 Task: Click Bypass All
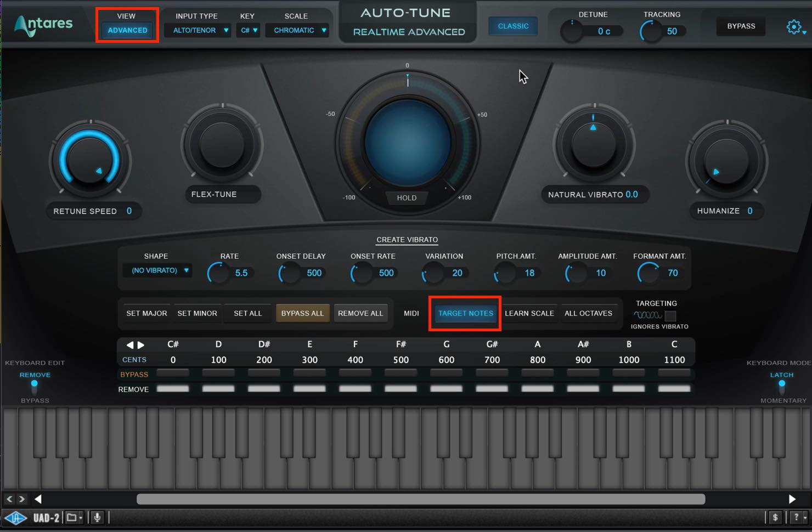(x=302, y=313)
